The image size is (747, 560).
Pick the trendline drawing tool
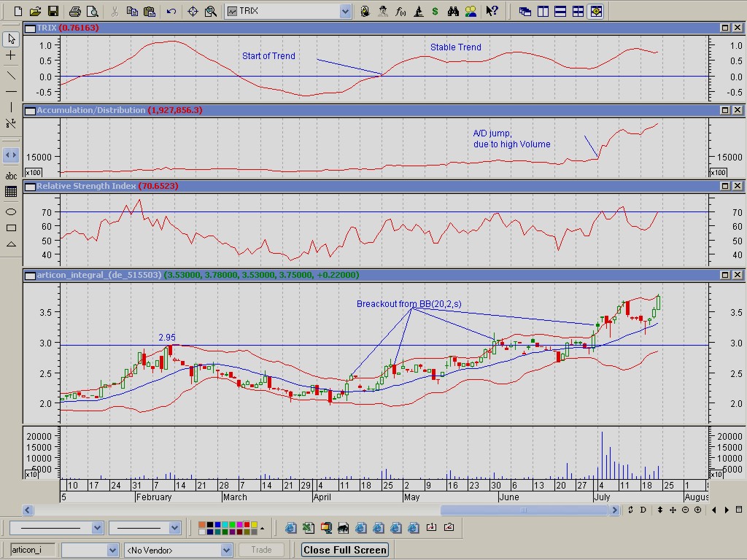click(x=11, y=74)
